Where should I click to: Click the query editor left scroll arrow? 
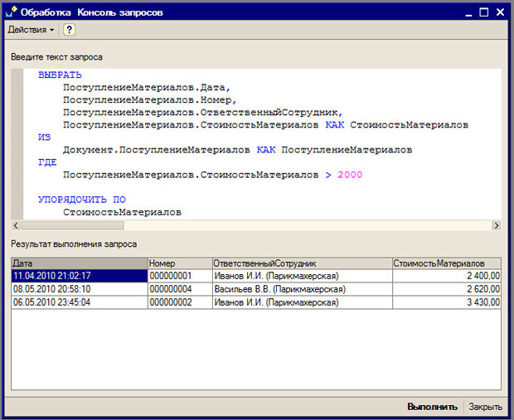(x=16, y=225)
